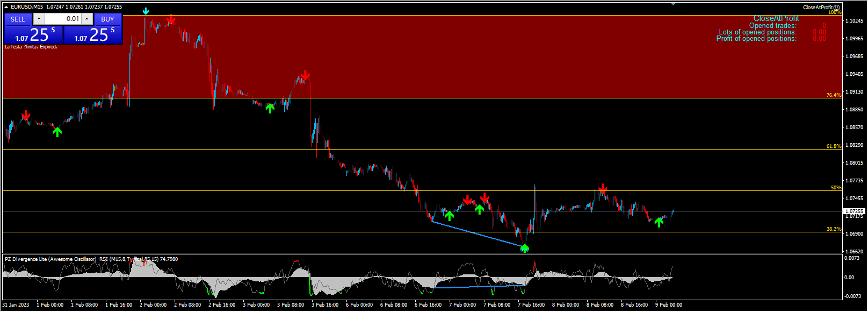This screenshot has width=868, height=312.
Task: Click the 61.8% Fibonacci level label
Action: pyautogui.click(x=834, y=146)
